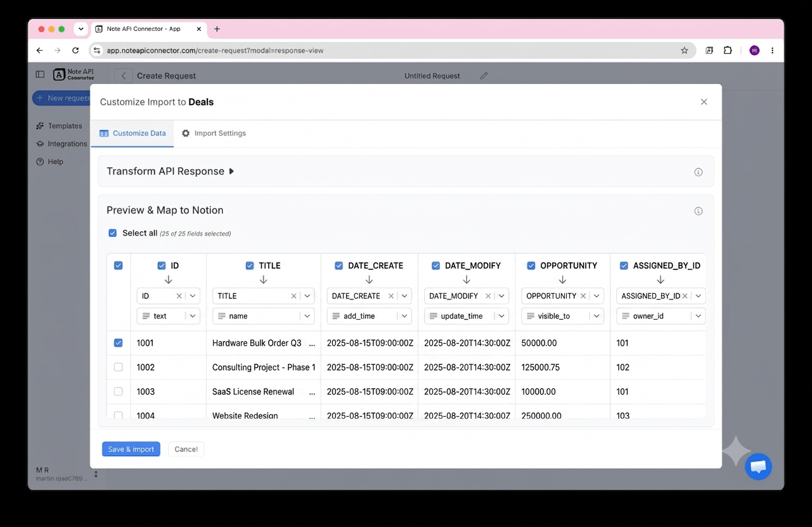Close the Customize Import dialog

pos(704,102)
